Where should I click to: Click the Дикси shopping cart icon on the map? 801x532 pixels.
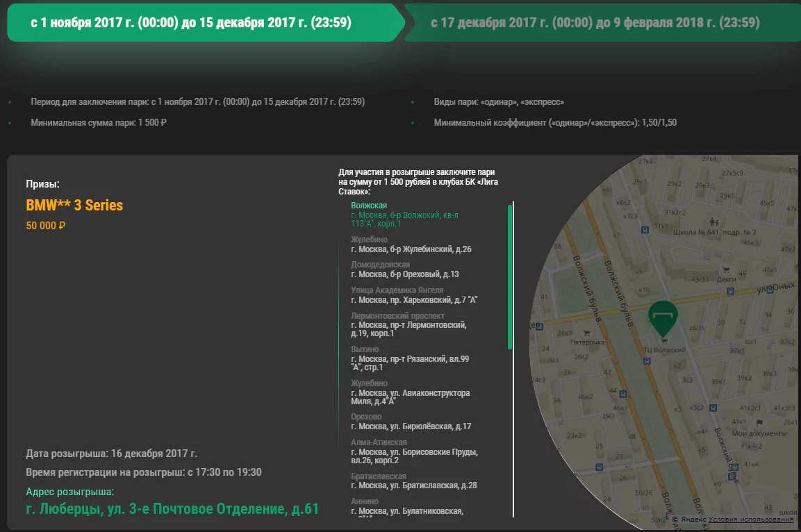(725, 269)
